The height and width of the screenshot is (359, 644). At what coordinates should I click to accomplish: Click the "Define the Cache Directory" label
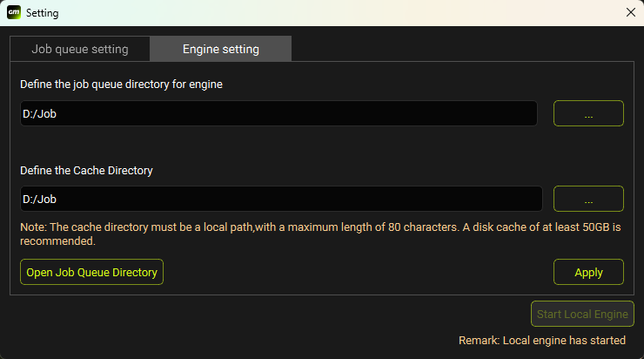(86, 171)
